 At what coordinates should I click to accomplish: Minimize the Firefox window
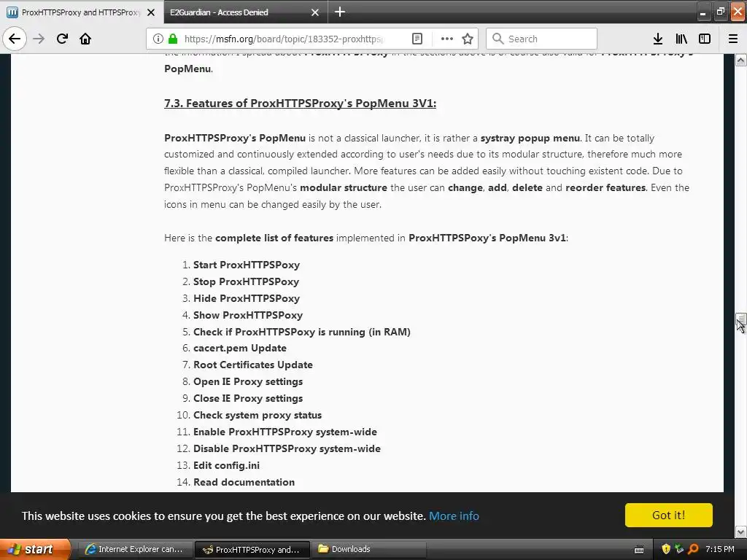[703, 12]
